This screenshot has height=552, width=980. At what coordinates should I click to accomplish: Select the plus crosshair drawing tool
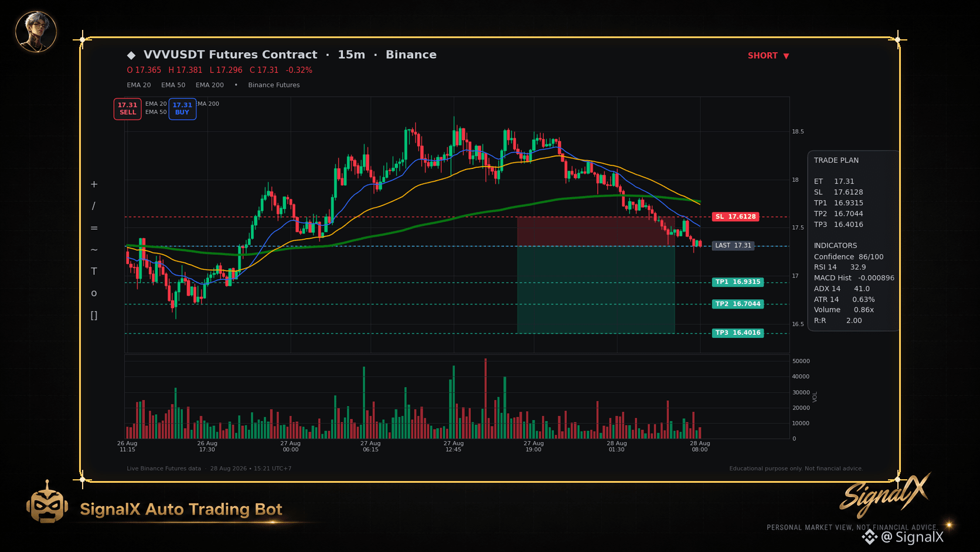[94, 184]
